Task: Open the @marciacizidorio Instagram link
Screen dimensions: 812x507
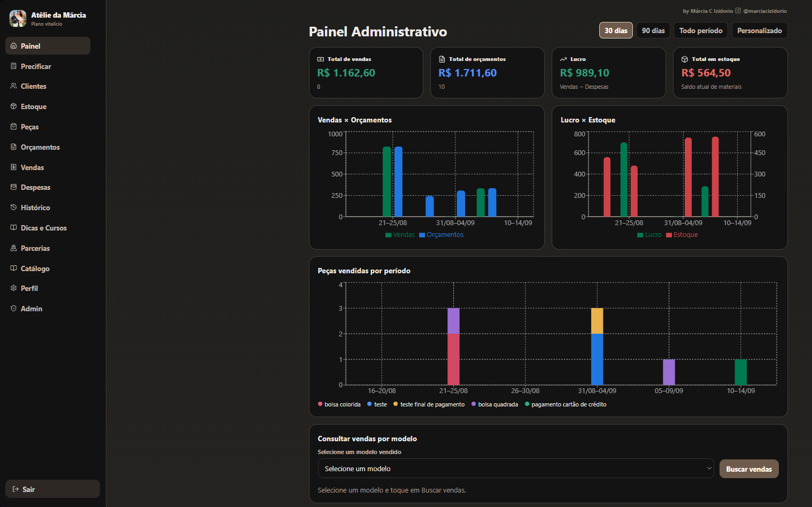Action: click(765, 11)
